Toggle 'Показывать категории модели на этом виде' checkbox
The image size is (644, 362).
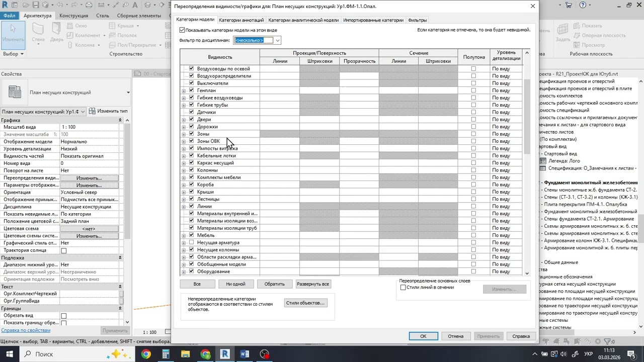182,30
